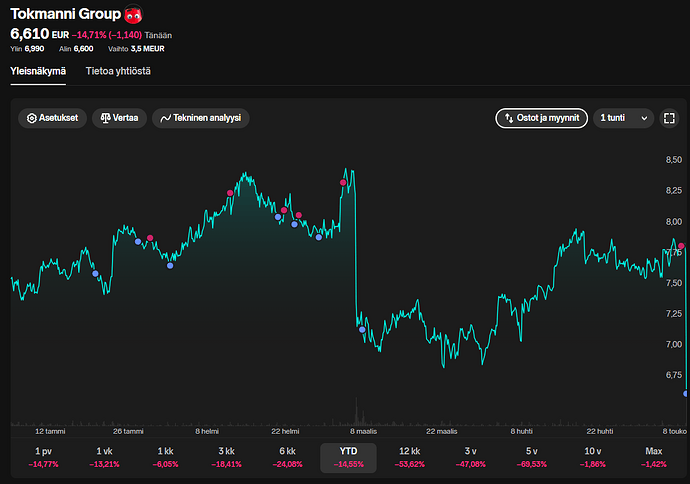This screenshot has width=690, height=484.
Task: Select the 3 kk time range
Action: click(226, 458)
